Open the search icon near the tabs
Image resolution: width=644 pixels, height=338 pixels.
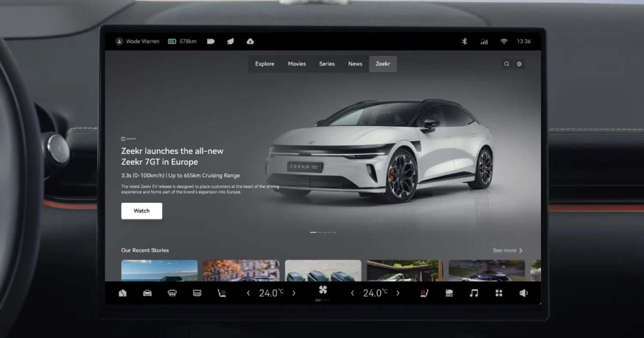pos(506,64)
